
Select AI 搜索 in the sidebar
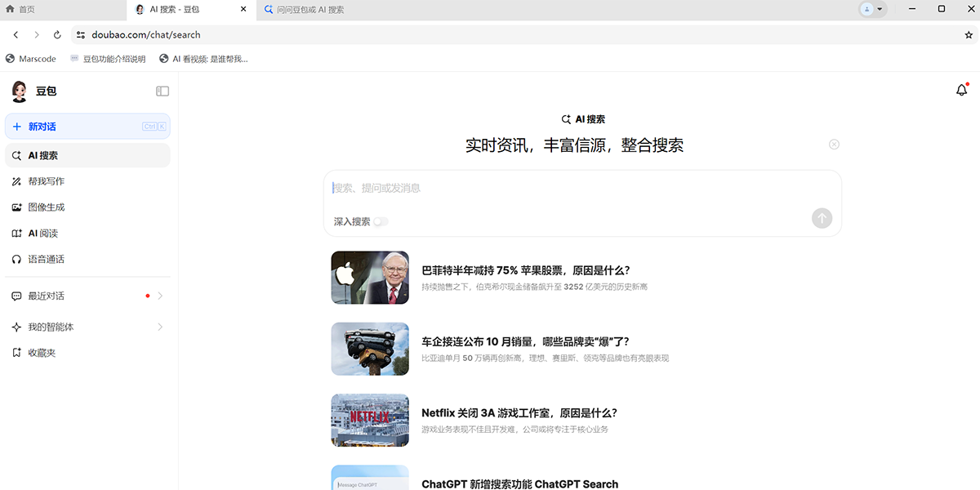87,155
